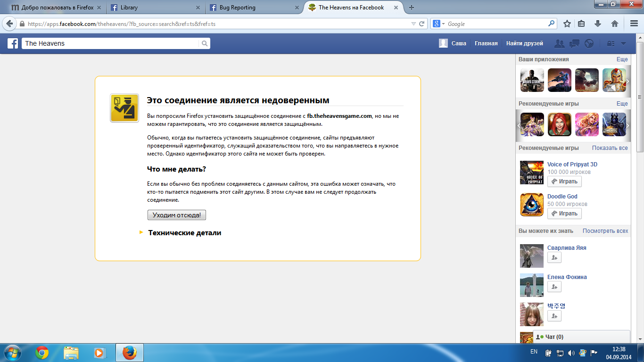Screen dimensions: 644x362
Task: Go to the Firefox home page icon
Action: coord(615,24)
